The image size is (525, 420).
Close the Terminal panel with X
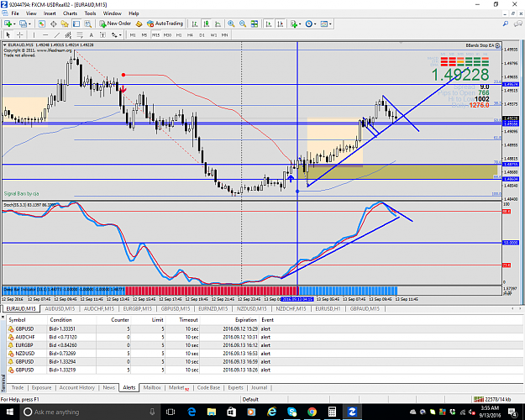(3, 317)
